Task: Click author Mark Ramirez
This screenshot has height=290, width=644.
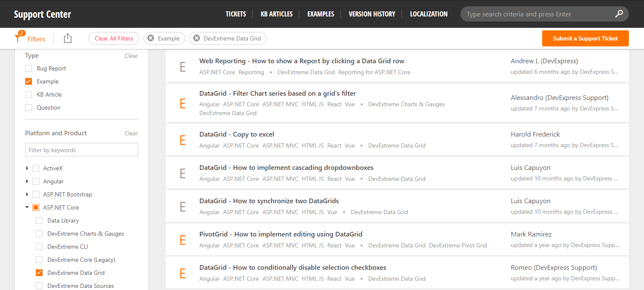Action: (531, 234)
